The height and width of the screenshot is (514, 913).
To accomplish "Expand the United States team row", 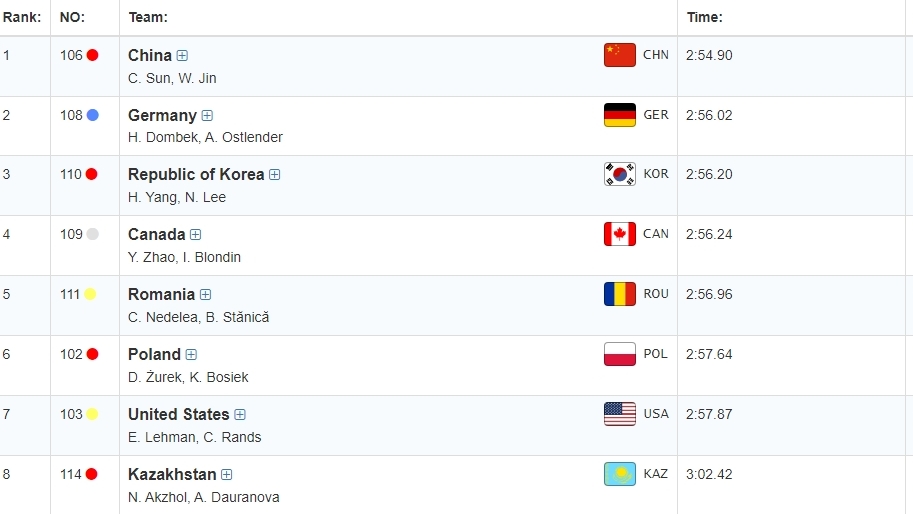I will coord(240,415).
